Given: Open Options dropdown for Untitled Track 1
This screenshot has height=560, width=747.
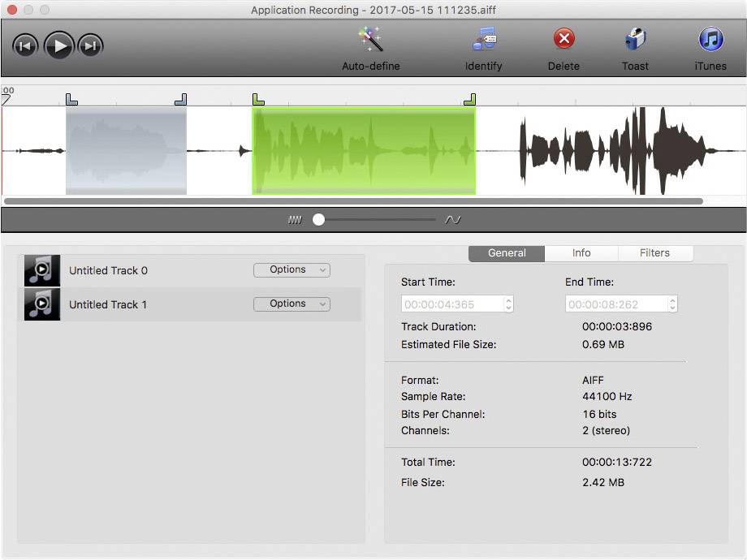Looking at the screenshot, I should [291, 304].
